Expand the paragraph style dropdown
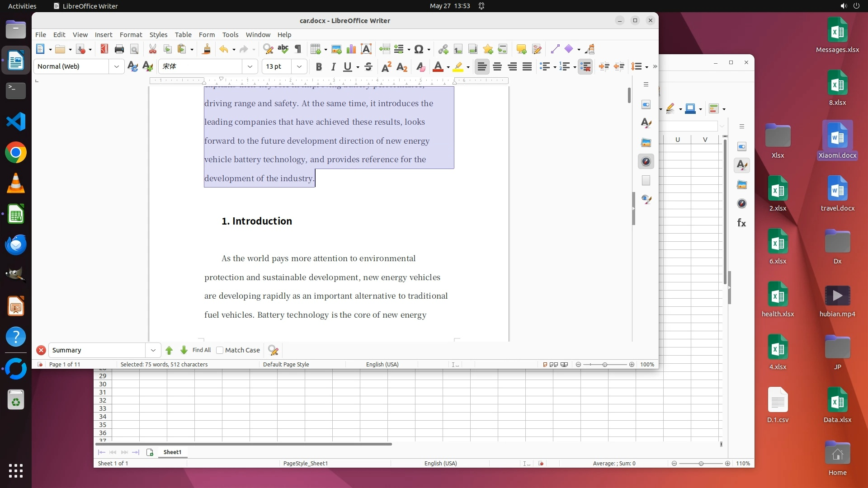This screenshot has width=868, height=488. click(x=117, y=66)
